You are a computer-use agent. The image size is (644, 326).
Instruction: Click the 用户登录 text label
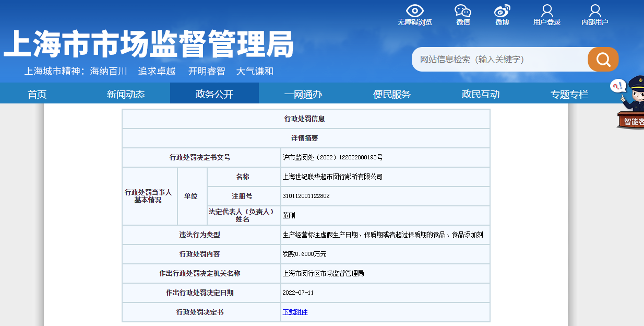tap(547, 22)
